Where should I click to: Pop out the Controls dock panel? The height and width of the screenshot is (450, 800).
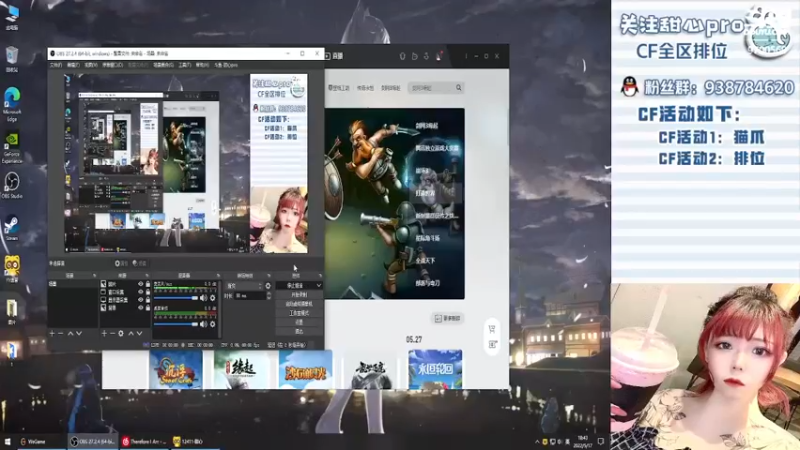pos(320,276)
